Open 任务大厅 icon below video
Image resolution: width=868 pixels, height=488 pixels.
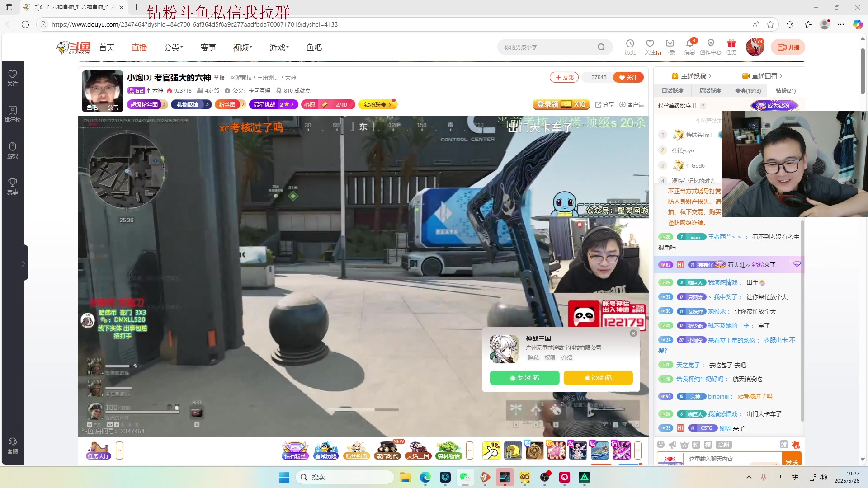99,450
